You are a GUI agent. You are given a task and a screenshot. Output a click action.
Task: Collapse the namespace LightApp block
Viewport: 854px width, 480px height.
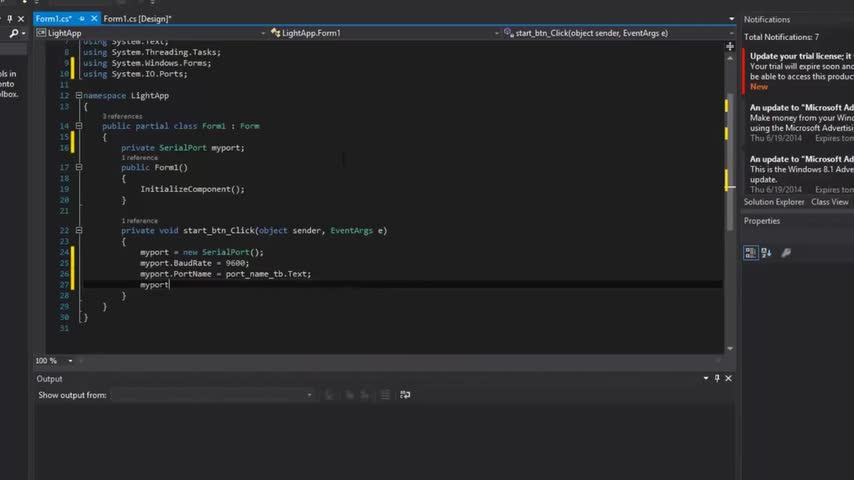pyautogui.click(x=79, y=95)
